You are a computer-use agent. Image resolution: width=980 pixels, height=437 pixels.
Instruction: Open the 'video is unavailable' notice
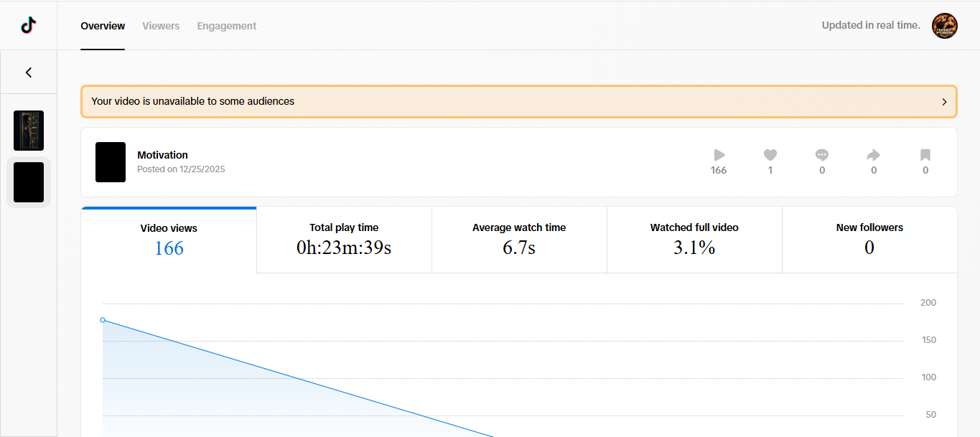(x=519, y=101)
